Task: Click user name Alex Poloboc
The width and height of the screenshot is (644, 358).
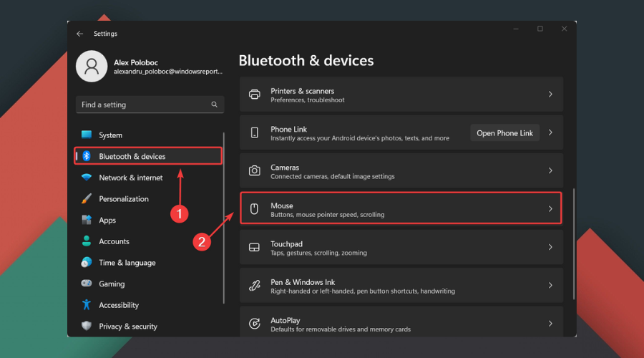Action: 136,62
